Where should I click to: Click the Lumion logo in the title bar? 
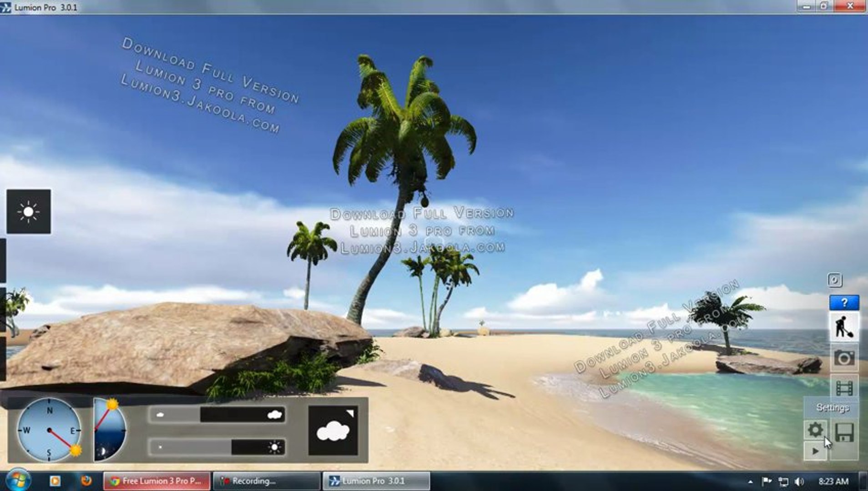pyautogui.click(x=6, y=7)
